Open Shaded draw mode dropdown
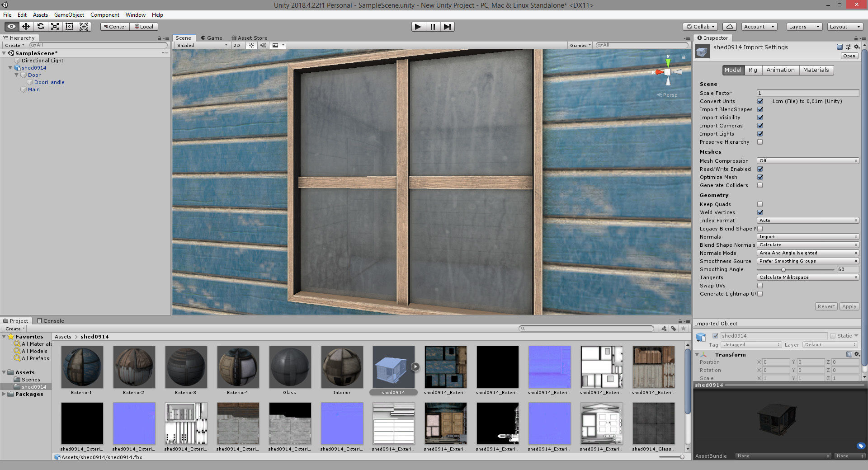This screenshot has width=868, height=470. pyautogui.click(x=202, y=45)
